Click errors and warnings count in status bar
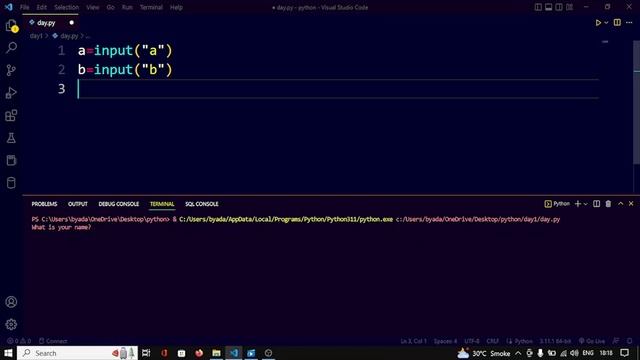The width and height of the screenshot is (640, 360). pyautogui.click(x=19, y=341)
